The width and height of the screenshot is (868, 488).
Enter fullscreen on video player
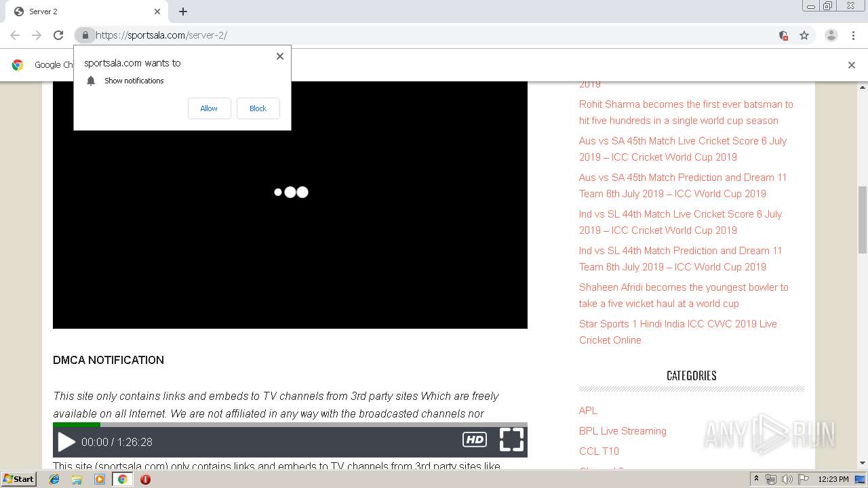[x=511, y=439]
